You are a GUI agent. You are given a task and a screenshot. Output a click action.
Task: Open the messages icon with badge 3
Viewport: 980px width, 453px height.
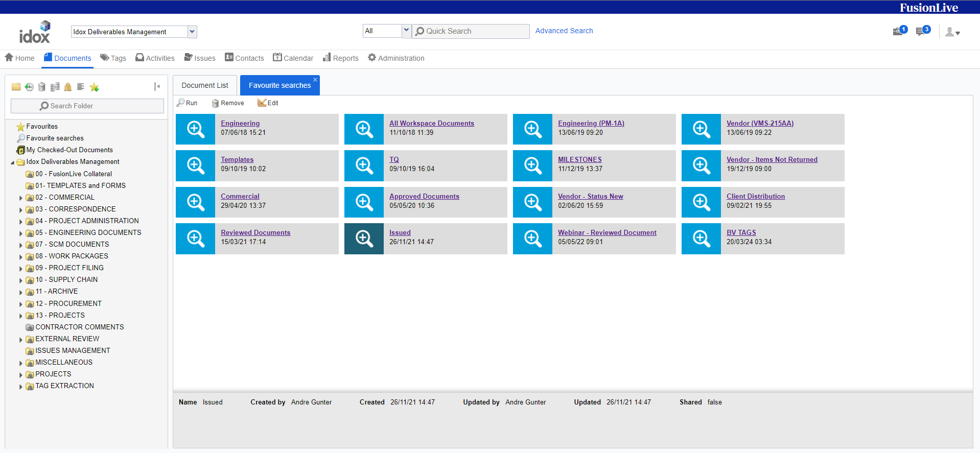pyautogui.click(x=922, y=32)
